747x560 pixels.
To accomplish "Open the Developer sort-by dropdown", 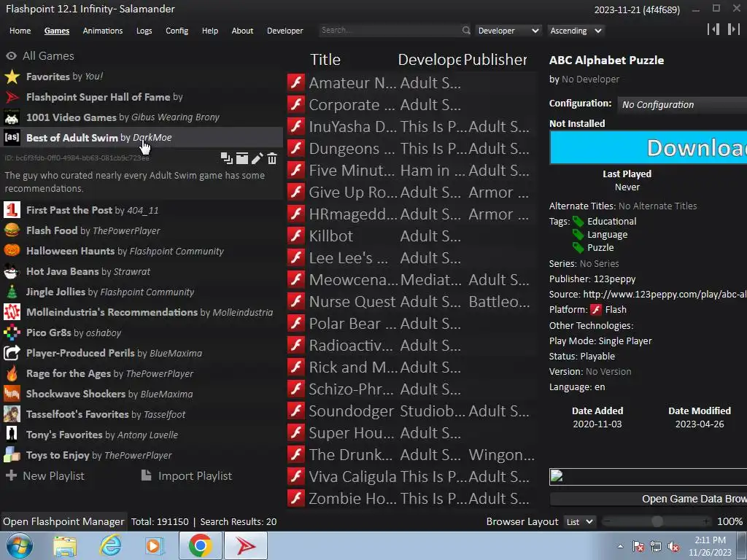I will coord(508,31).
